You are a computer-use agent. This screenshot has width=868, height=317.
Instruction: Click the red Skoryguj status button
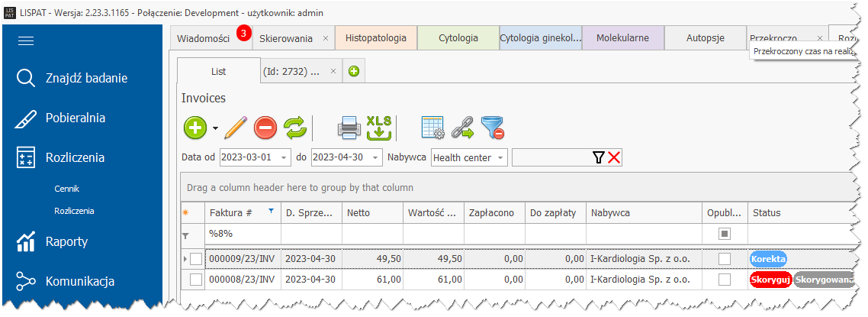[770, 280]
